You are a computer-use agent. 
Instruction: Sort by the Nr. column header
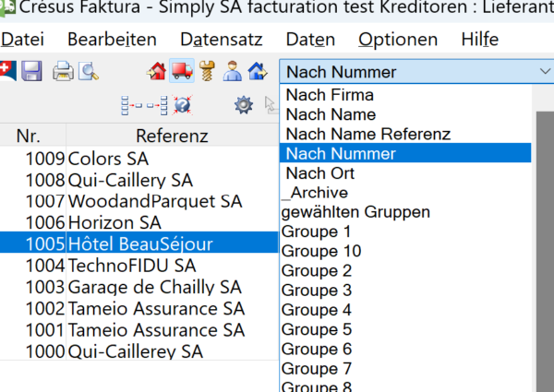click(32, 136)
